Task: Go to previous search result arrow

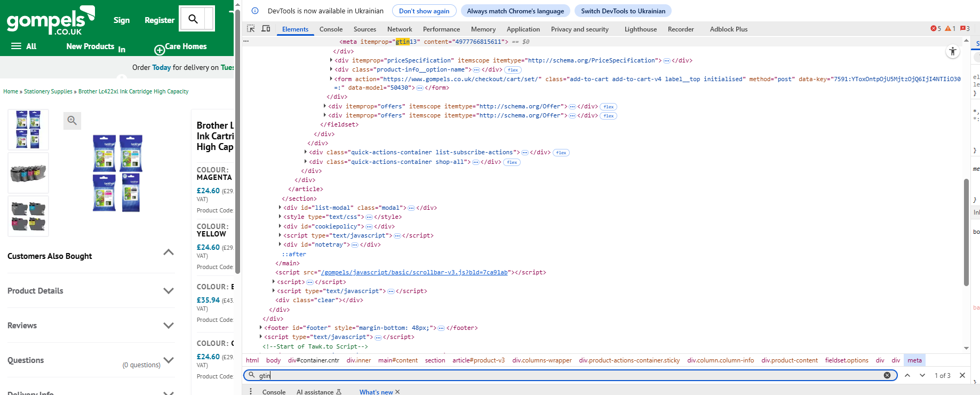Action: click(x=907, y=375)
